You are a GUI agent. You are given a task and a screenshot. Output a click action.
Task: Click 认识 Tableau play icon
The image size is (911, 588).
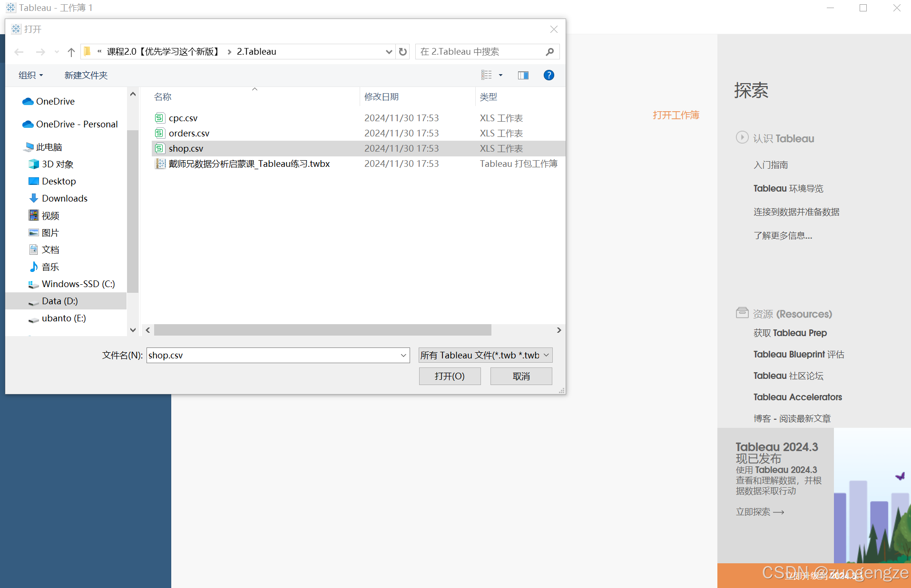tap(742, 137)
